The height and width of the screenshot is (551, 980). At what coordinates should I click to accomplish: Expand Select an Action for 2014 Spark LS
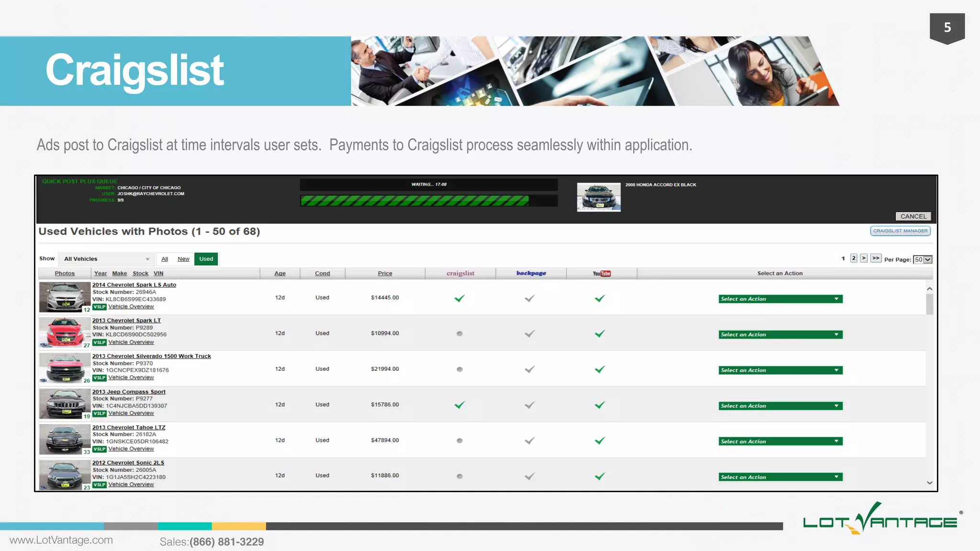tap(780, 299)
